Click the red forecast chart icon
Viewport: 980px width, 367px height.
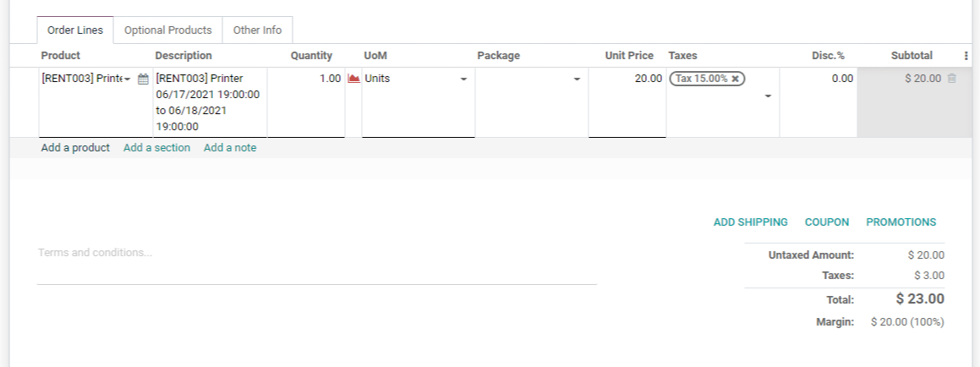[x=353, y=79]
